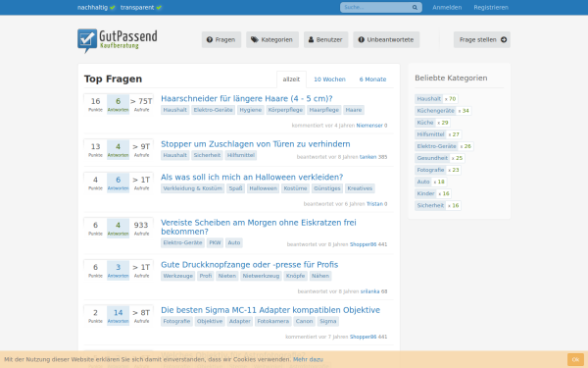Open the Kategorien menu item
The width and height of the screenshot is (588, 368).
(x=272, y=40)
